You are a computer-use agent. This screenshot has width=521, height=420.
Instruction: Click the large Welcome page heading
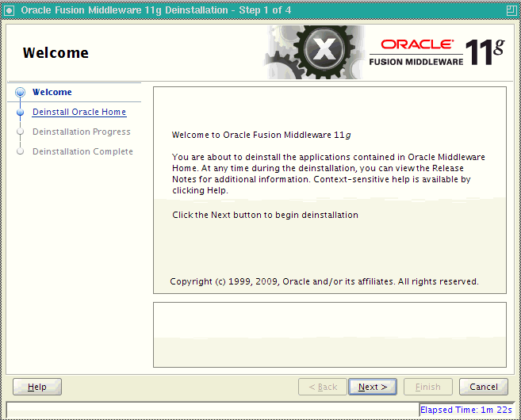tap(56, 53)
